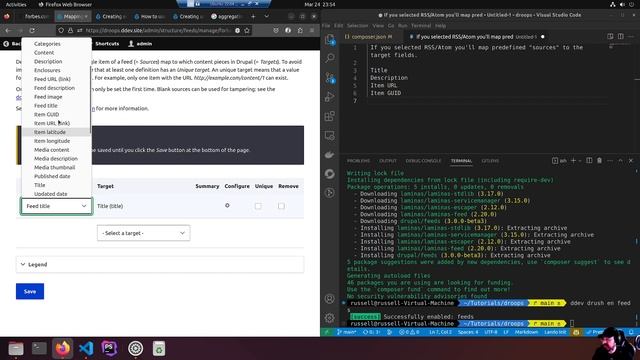Open a new Firefox tab with plus

coord(253,16)
